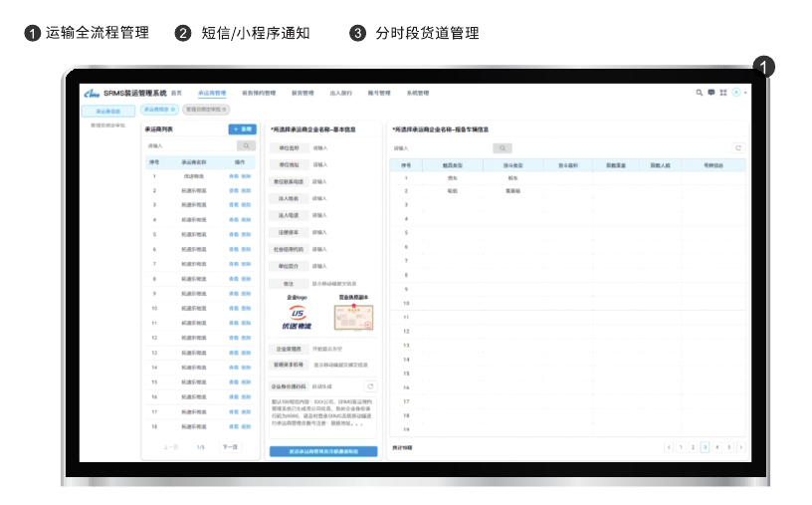Refresh the enterprise invite code
Image resolution: width=812 pixels, height=505 pixels.
370,385
